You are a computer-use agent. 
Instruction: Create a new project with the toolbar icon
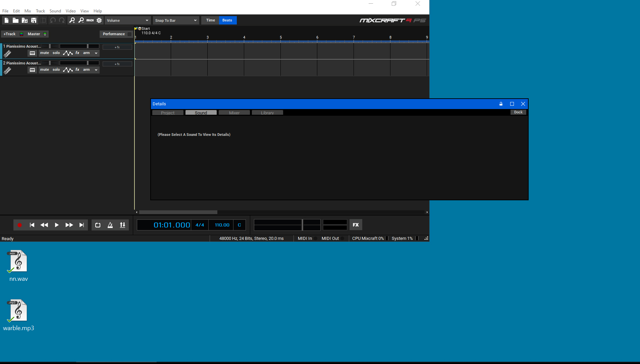pyautogui.click(x=6, y=20)
